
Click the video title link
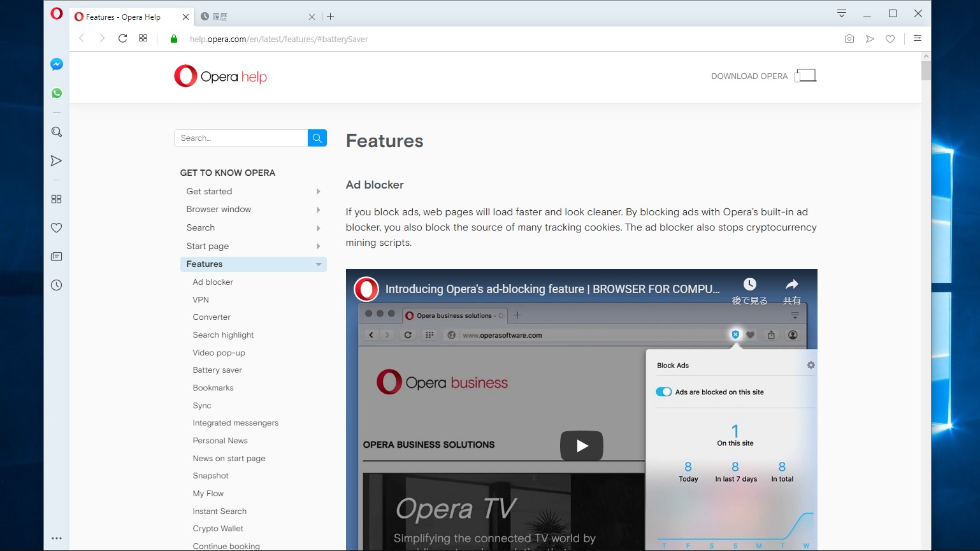pyautogui.click(x=552, y=289)
